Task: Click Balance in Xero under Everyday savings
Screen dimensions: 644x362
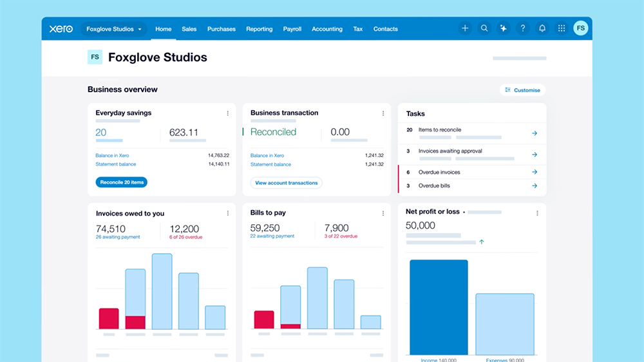Action: pyautogui.click(x=112, y=155)
